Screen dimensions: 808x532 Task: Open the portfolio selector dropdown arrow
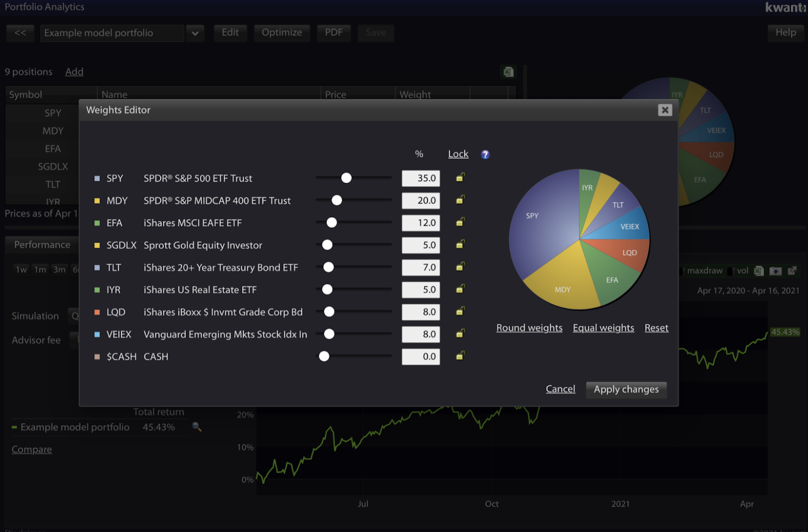(195, 33)
